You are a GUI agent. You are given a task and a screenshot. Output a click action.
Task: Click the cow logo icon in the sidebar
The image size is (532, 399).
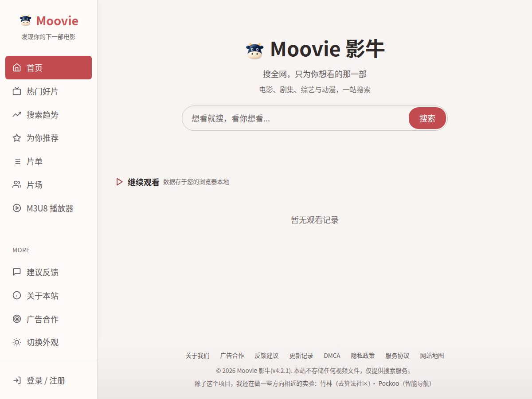click(x=26, y=20)
